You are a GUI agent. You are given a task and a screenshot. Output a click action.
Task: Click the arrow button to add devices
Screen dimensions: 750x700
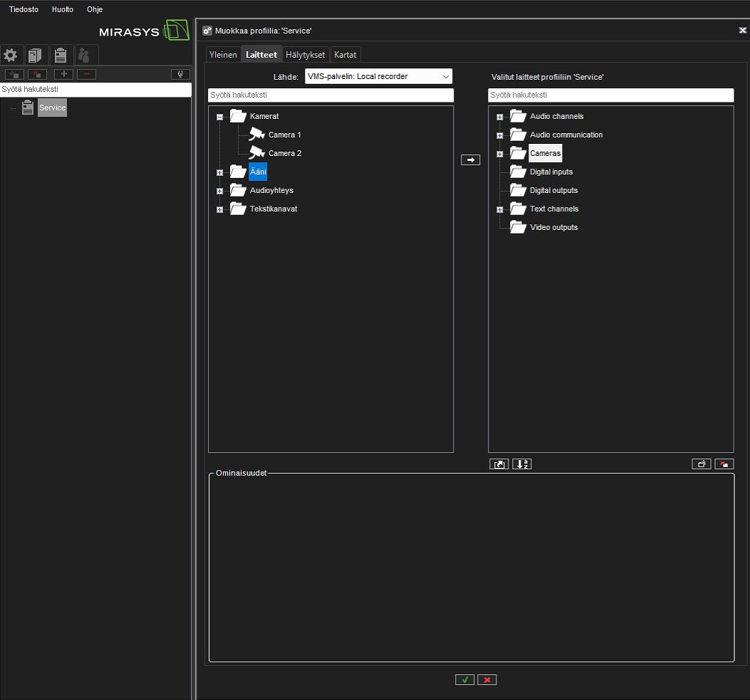470,160
